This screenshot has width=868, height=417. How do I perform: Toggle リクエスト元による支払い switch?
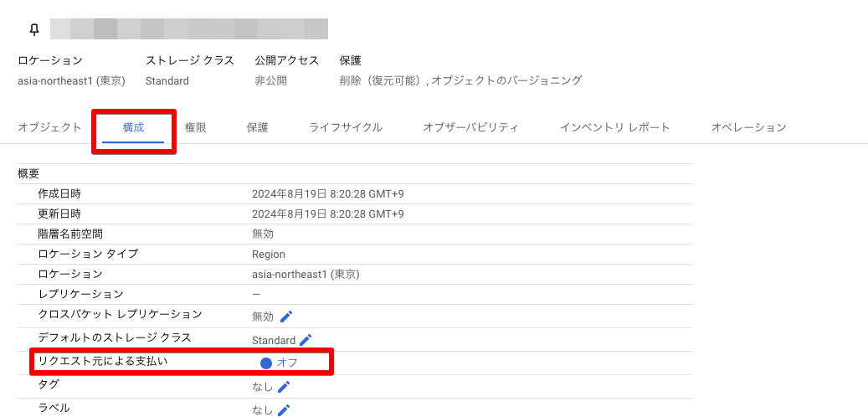pos(266,363)
